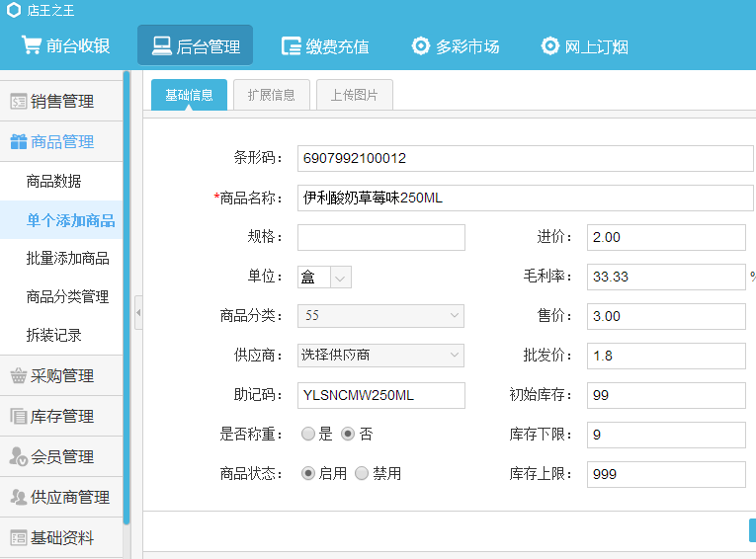Open the 商品分类 dropdown showing 55
756x559 pixels.
tap(380, 316)
